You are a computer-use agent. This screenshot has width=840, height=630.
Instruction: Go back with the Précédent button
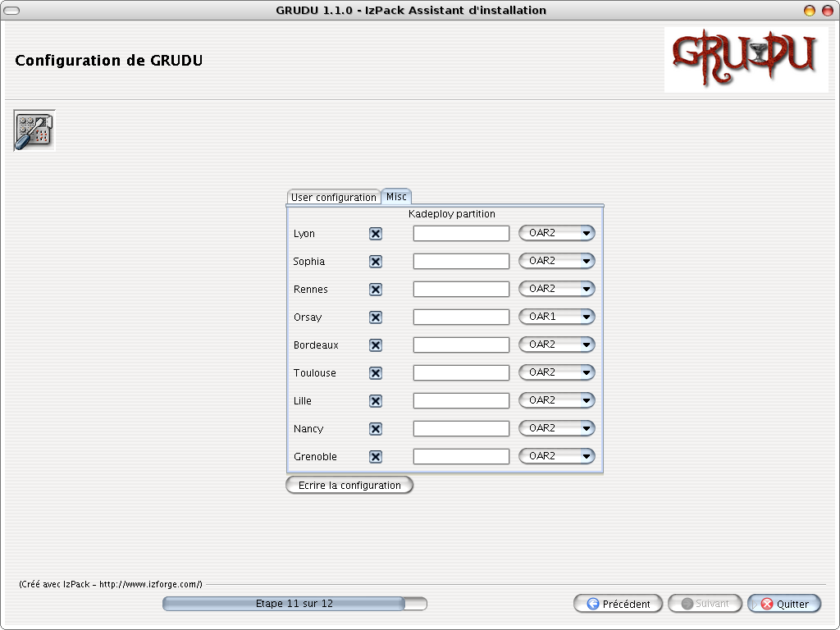coord(619,604)
